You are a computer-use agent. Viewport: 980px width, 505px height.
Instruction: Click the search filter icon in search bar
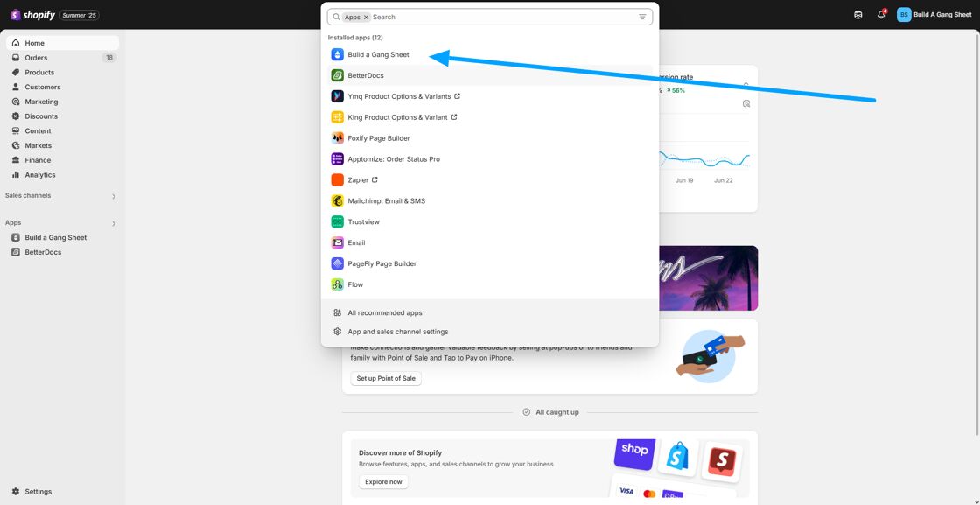point(642,17)
